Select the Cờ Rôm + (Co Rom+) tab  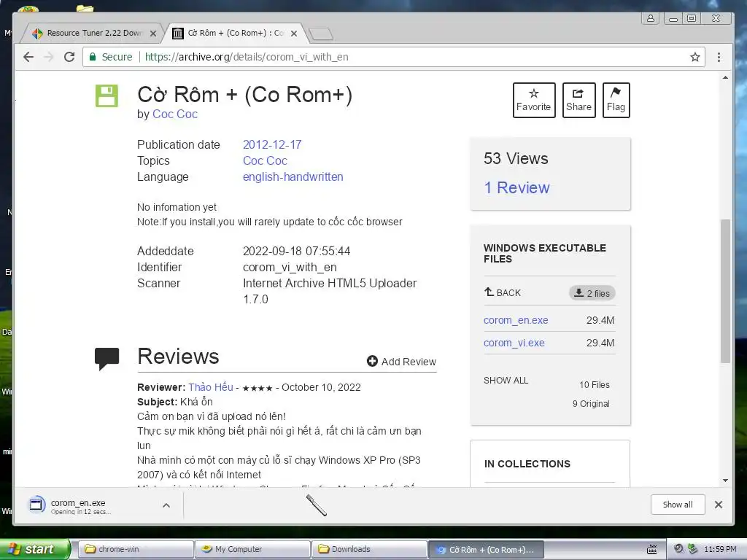(233, 34)
